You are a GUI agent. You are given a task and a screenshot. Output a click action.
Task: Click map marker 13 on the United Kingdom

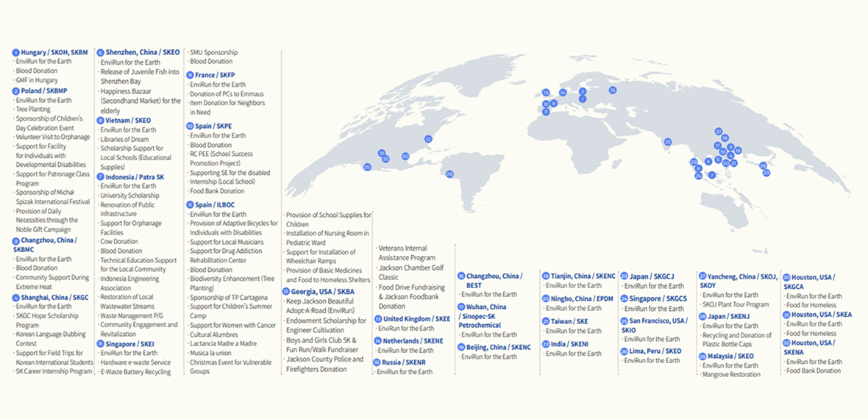point(546,93)
